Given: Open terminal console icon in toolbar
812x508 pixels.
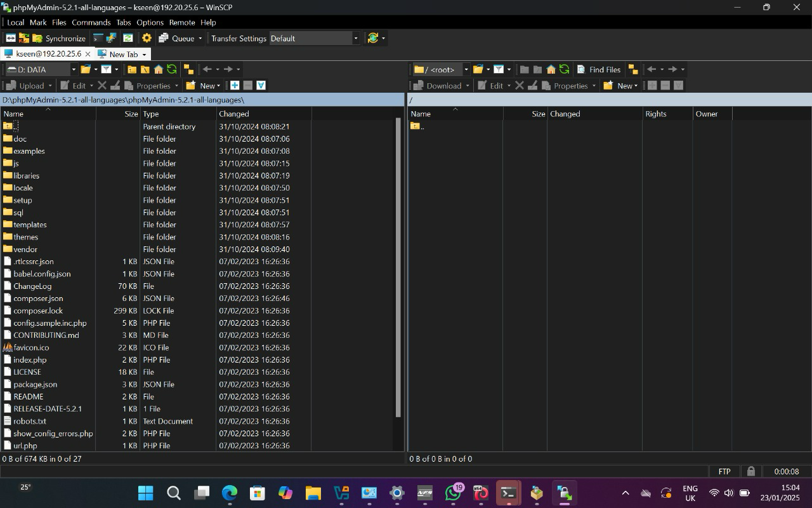Looking at the screenshot, I should click(x=98, y=38).
